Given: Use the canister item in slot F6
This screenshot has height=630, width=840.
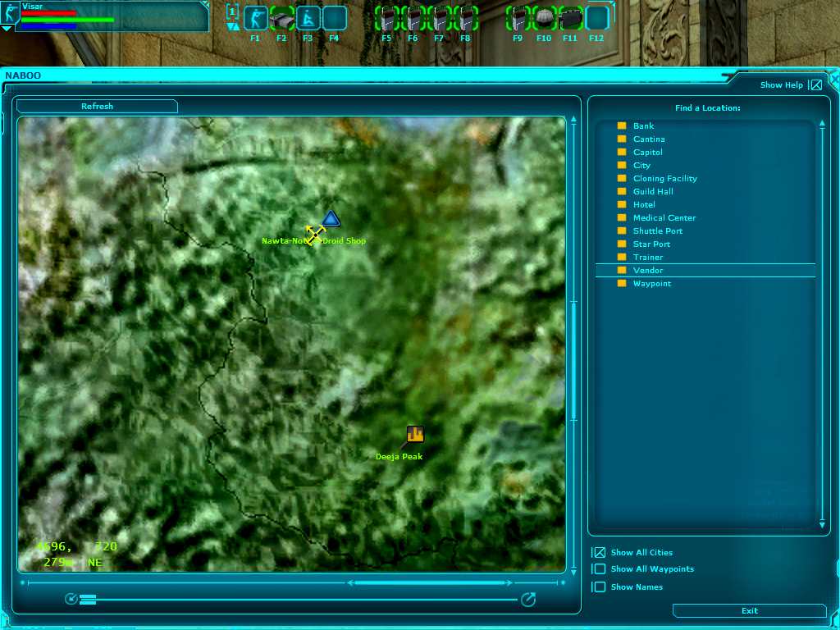Looking at the screenshot, I should coord(413,20).
